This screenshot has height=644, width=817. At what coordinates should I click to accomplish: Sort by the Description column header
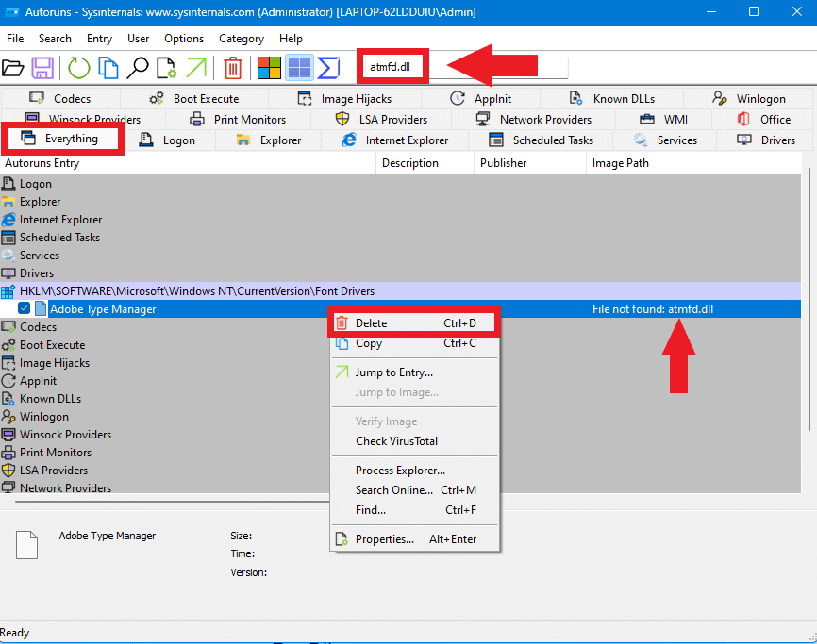coord(425,163)
